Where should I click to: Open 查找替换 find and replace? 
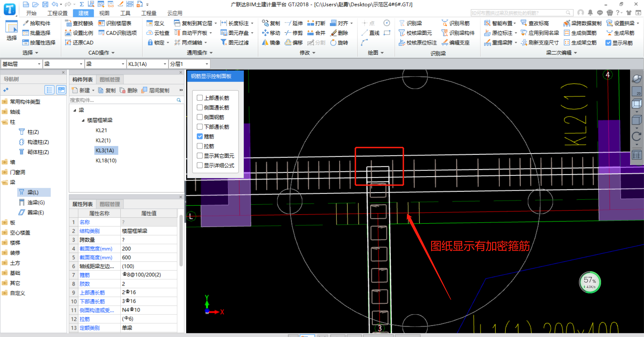(79, 23)
